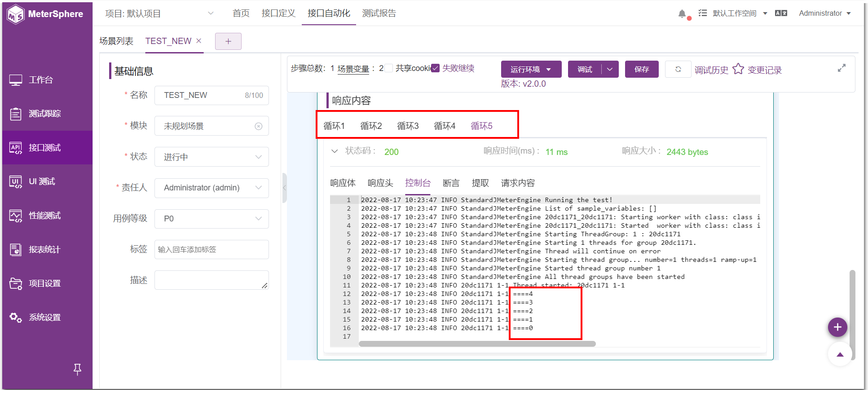The image size is (868, 393).
Task: Toggle the 共享cookie checkbox
Action: click(389, 68)
